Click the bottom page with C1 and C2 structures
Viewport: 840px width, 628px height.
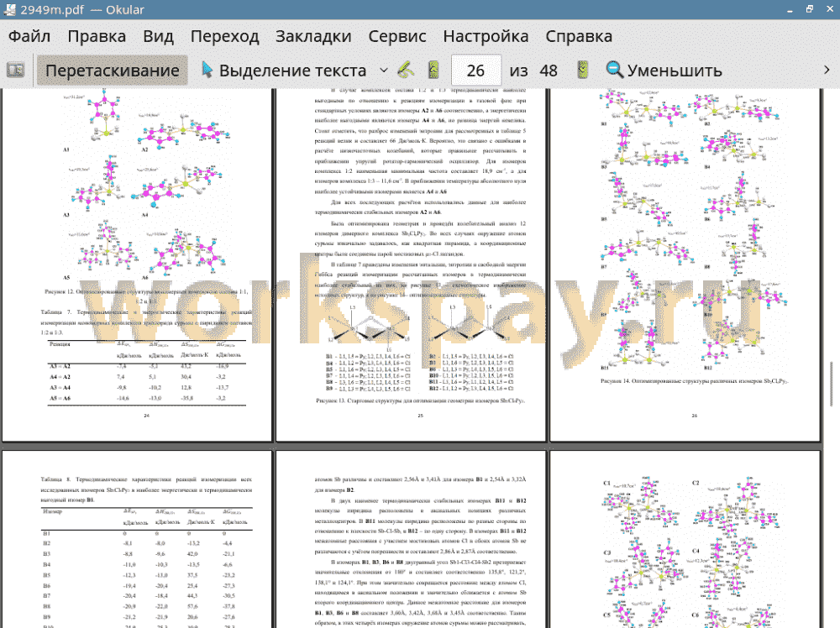coord(685,539)
